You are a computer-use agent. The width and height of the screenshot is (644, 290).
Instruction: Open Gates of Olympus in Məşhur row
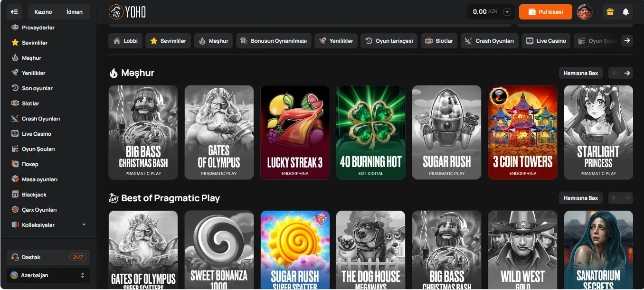219,132
